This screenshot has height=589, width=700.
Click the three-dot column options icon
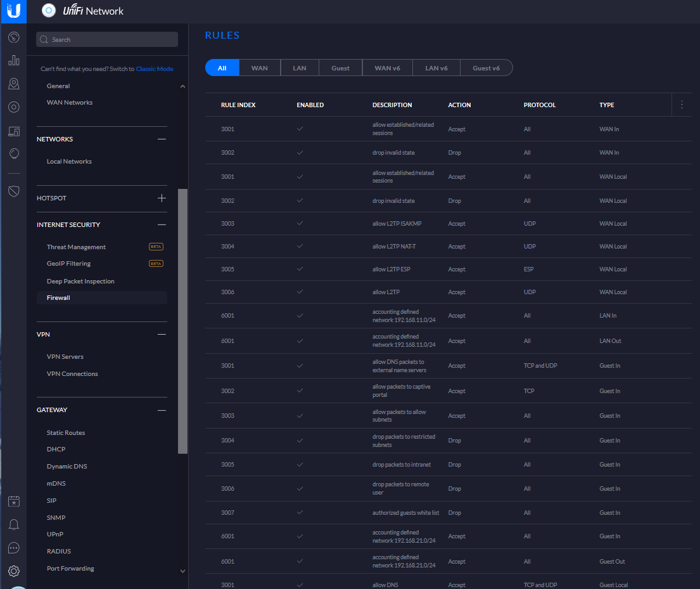(682, 105)
